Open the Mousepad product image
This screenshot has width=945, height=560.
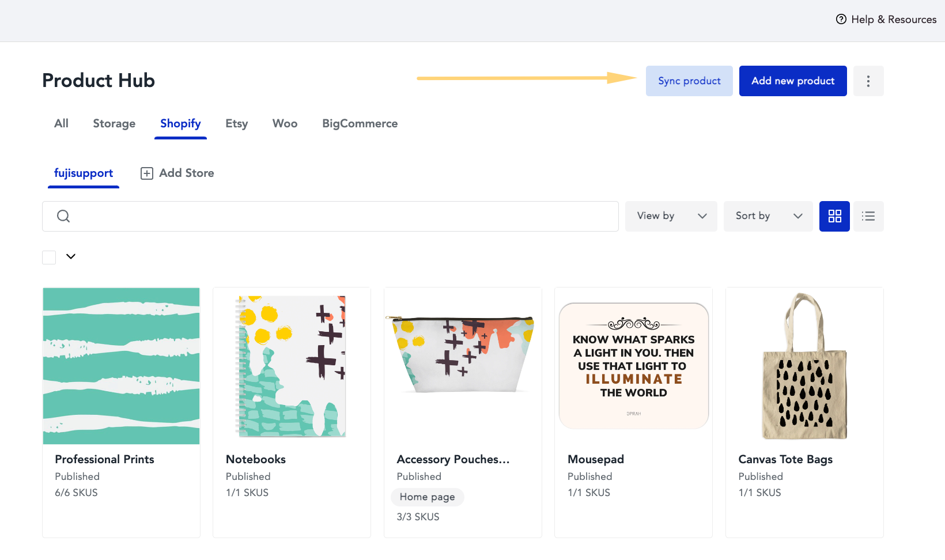[633, 366]
